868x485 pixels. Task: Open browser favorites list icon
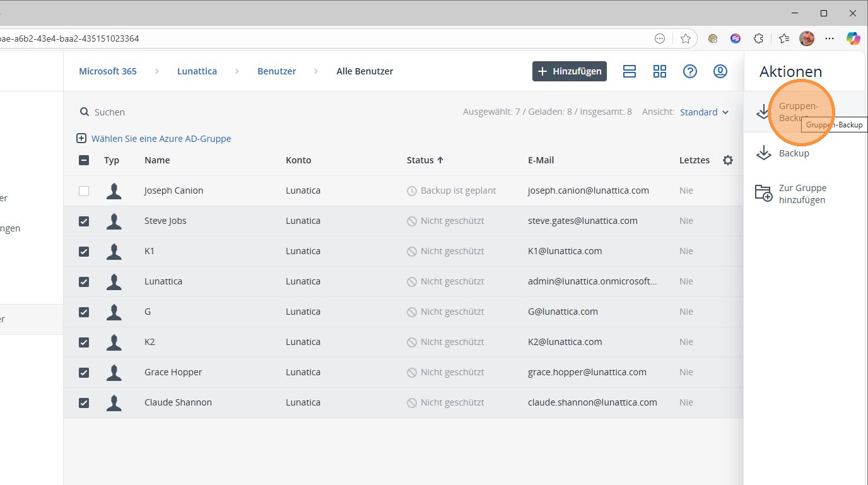point(784,38)
